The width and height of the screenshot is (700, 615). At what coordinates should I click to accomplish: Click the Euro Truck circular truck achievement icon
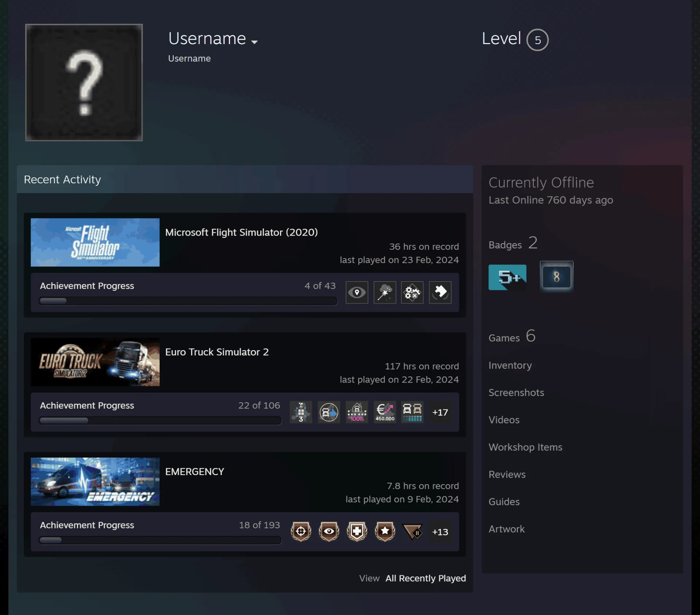tap(329, 412)
